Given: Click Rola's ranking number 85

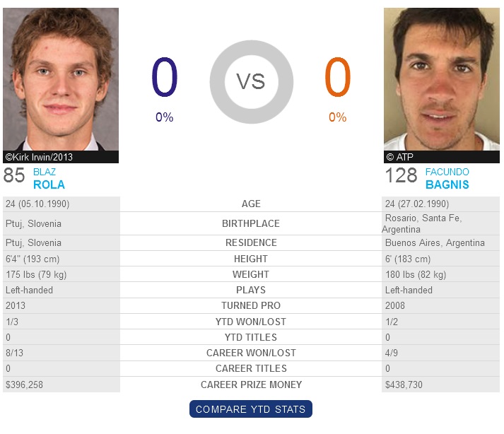Looking at the screenshot, I should (14, 175).
